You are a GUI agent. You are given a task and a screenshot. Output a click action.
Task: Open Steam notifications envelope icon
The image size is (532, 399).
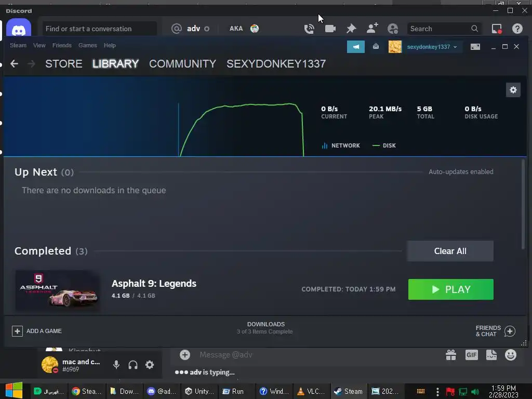376,47
